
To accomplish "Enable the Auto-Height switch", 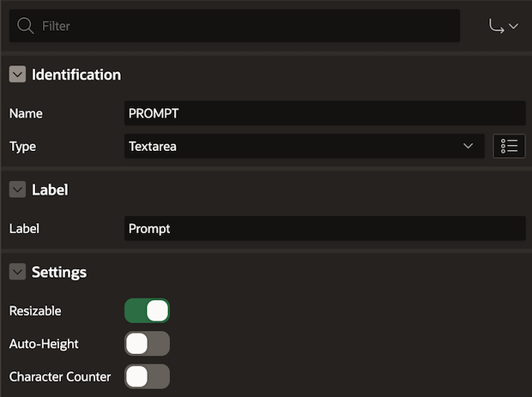I will (x=148, y=344).
